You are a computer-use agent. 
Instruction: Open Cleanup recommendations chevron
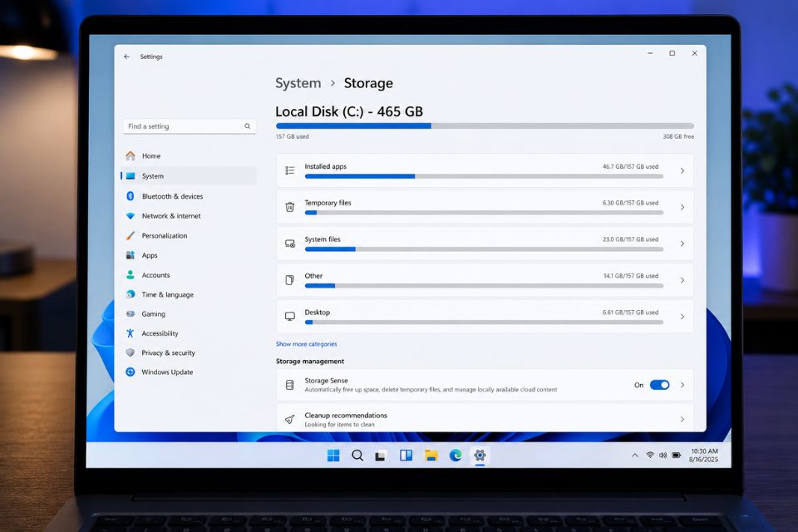[682, 420]
